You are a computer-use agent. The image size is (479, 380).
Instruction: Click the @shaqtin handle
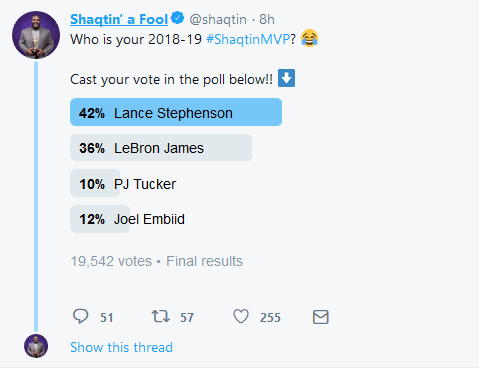[x=218, y=19]
